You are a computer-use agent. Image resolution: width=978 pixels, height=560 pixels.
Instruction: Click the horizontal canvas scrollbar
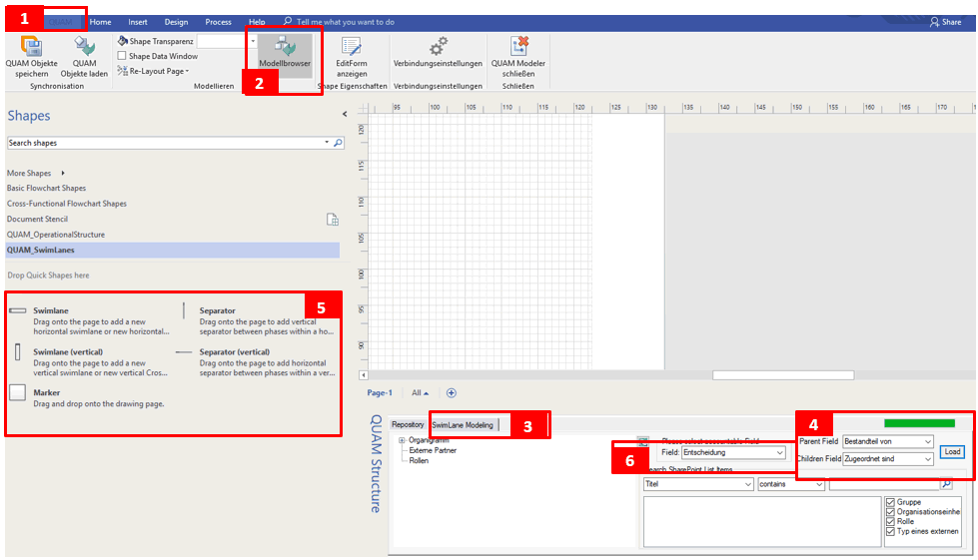[x=782, y=375]
